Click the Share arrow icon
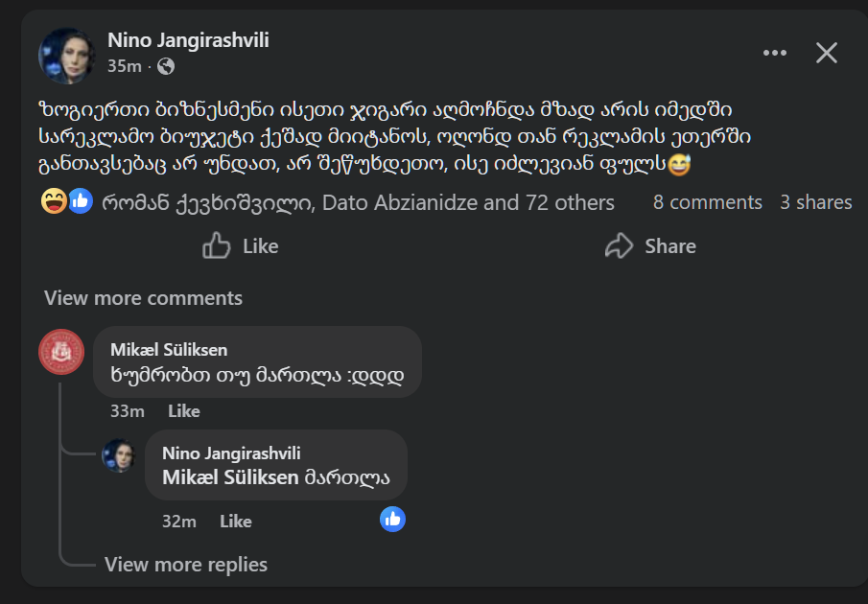Viewport: 868px width, 604px height. click(619, 245)
